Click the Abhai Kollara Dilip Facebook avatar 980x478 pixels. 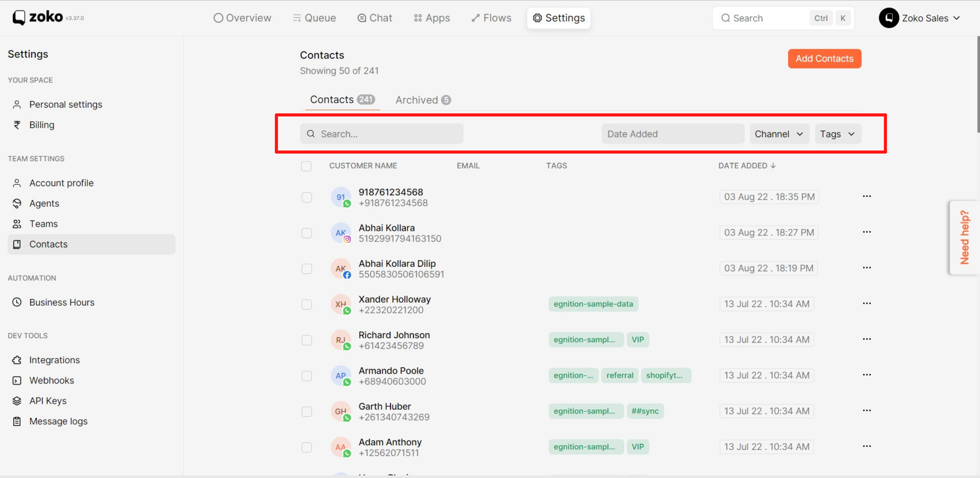tap(341, 269)
